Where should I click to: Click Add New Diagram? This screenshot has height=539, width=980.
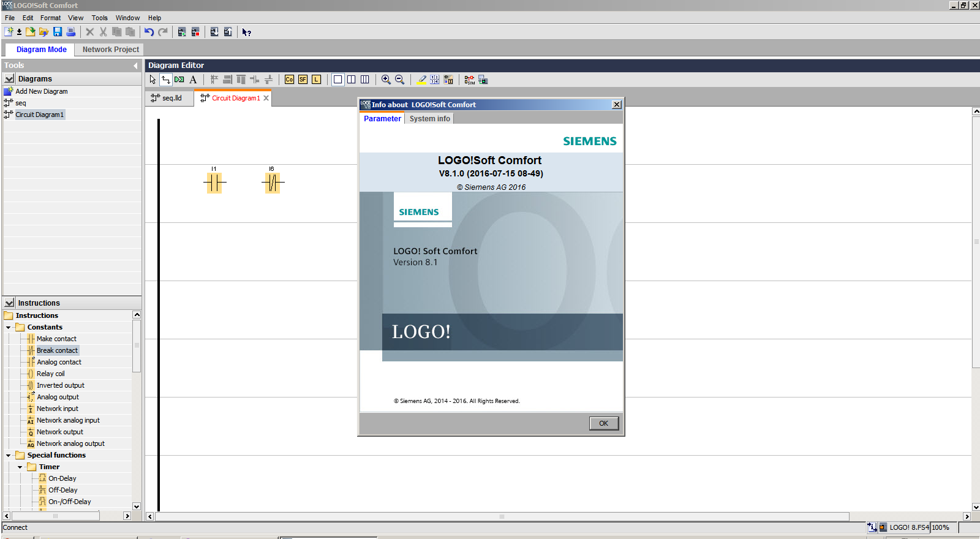[x=42, y=91]
